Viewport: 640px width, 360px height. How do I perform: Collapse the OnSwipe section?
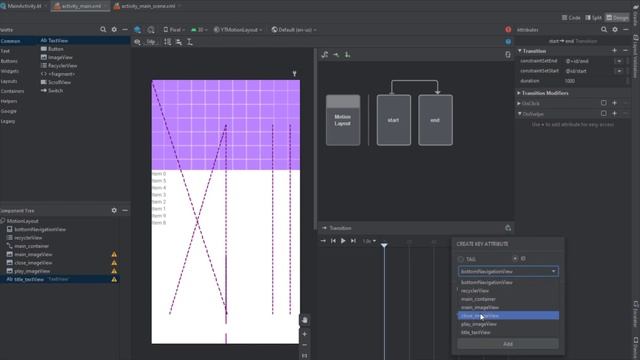point(520,114)
